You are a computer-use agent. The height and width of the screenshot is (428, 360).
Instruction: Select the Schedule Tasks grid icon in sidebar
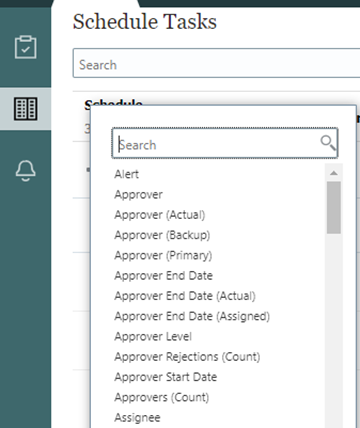25,109
